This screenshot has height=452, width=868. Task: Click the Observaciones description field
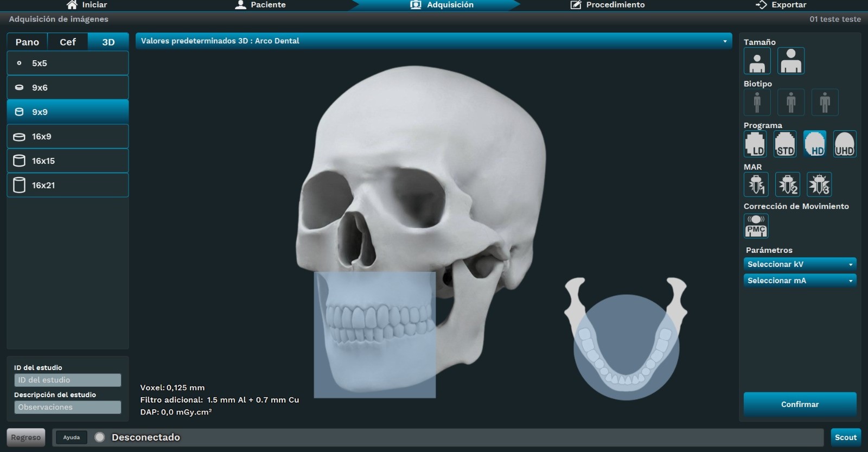click(67, 407)
